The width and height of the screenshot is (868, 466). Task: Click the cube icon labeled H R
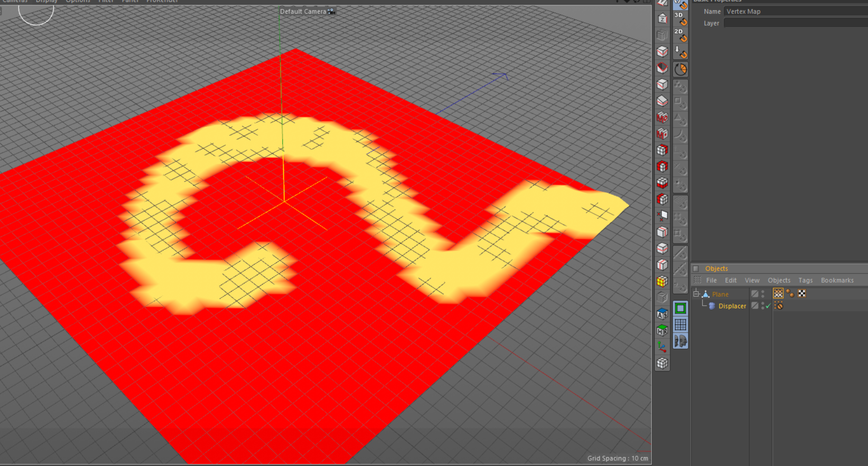tap(662, 330)
